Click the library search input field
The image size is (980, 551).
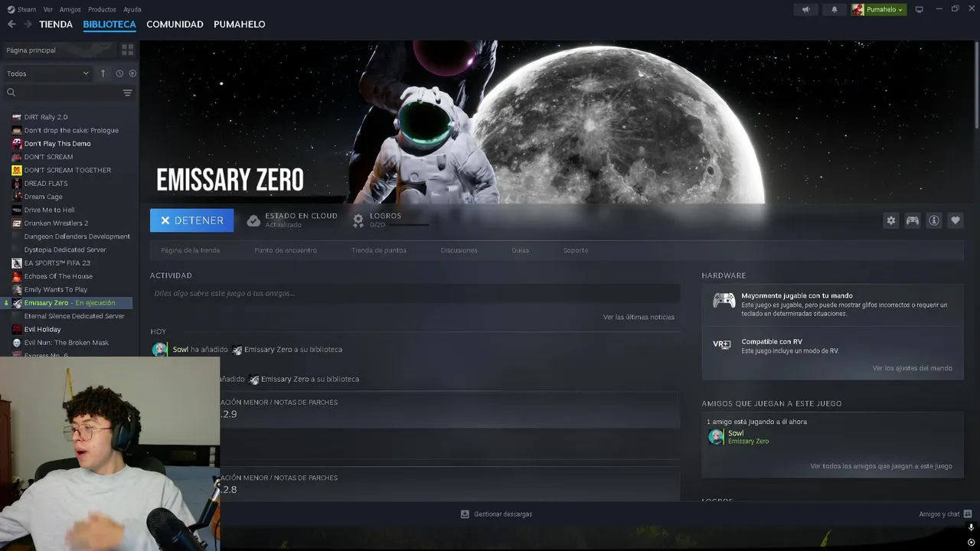click(x=69, y=93)
